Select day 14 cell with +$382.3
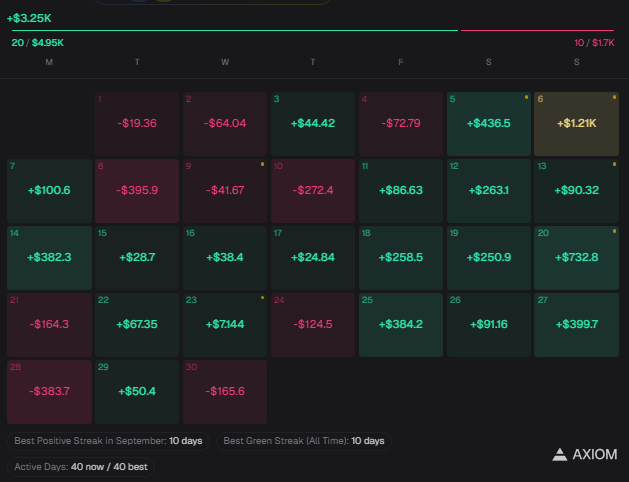 point(49,258)
